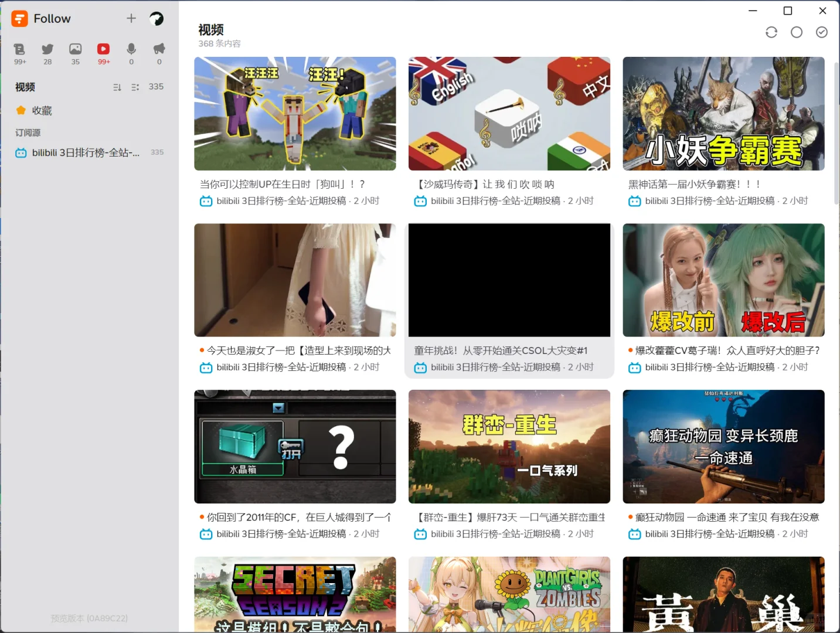Refresh the video feed list
This screenshot has height=633, width=840.
click(771, 32)
